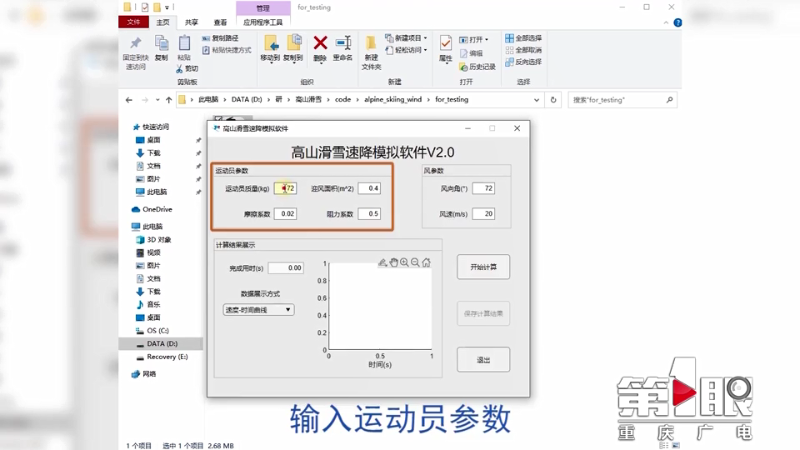Open the recent locations dropdown beside forward arrow
Viewport: 800px width, 450px height.
(x=158, y=100)
